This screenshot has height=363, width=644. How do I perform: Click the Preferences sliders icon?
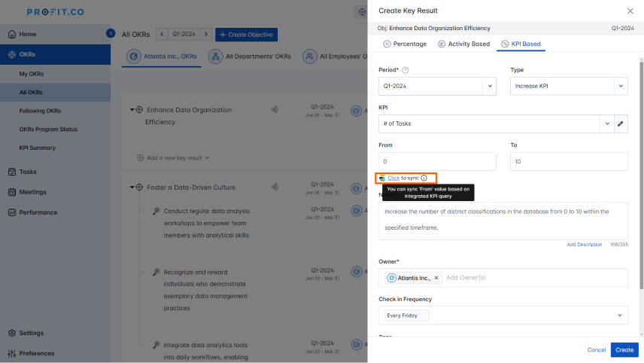point(12,353)
